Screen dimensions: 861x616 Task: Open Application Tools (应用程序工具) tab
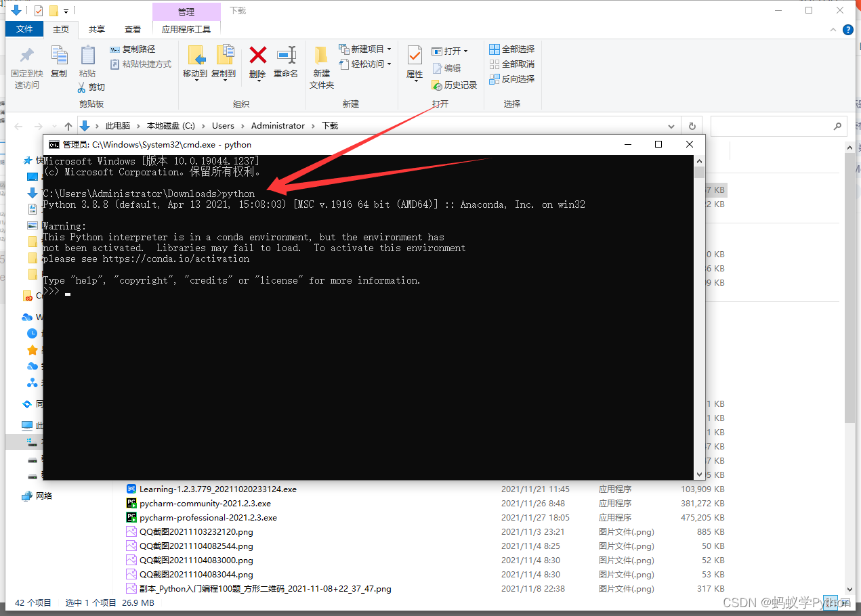click(x=186, y=29)
